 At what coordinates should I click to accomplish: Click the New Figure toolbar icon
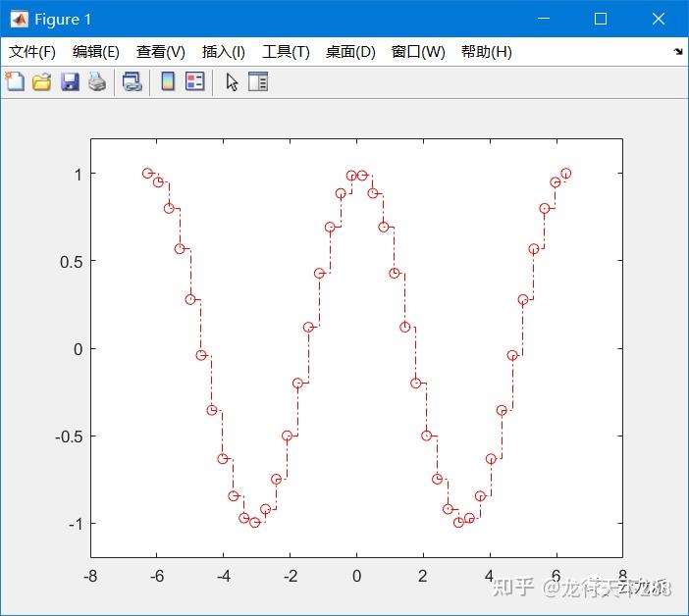coord(15,81)
